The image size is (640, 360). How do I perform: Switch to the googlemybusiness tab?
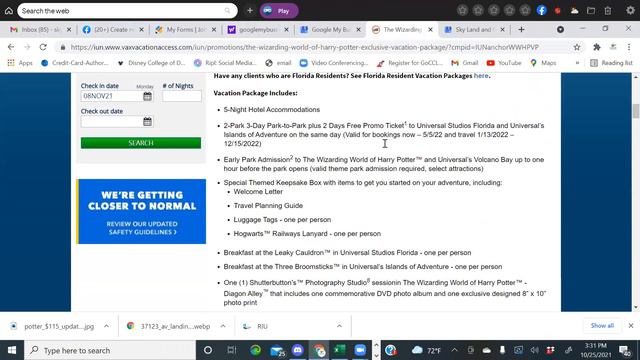(258, 29)
